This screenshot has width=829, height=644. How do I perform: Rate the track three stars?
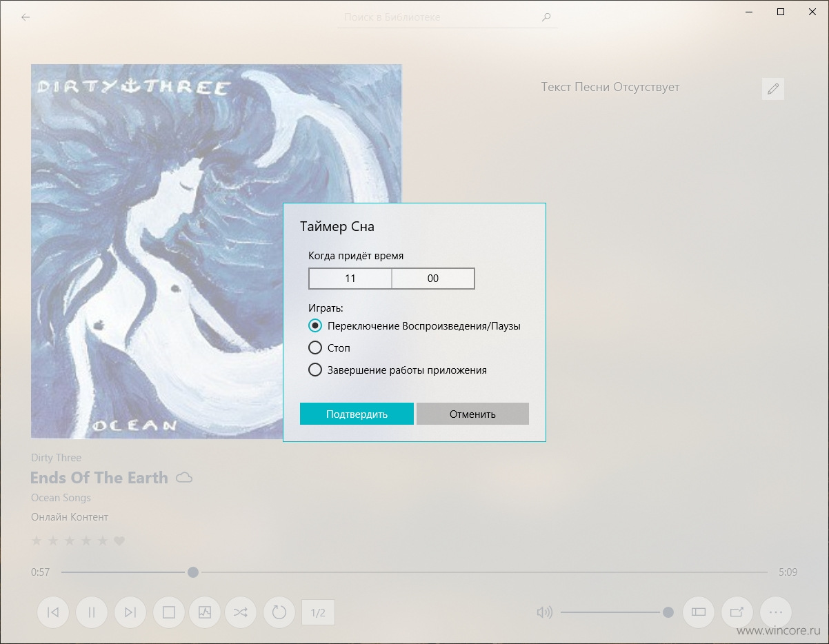70,541
